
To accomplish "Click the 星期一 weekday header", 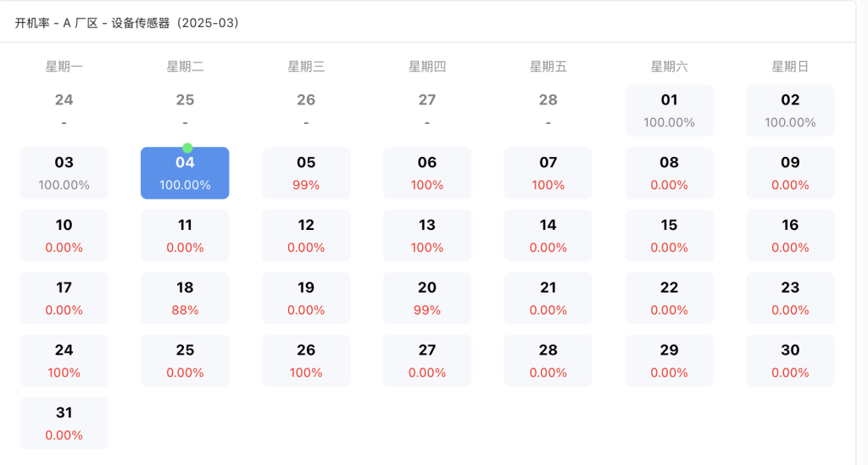I will [x=64, y=66].
